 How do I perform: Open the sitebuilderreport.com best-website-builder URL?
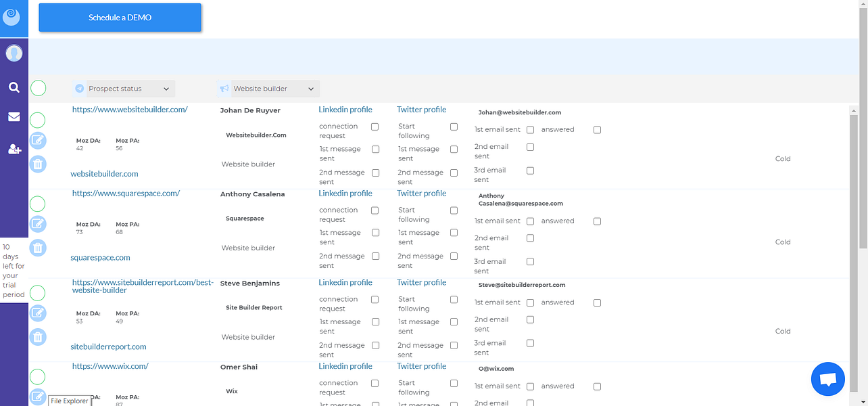[143, 286]
